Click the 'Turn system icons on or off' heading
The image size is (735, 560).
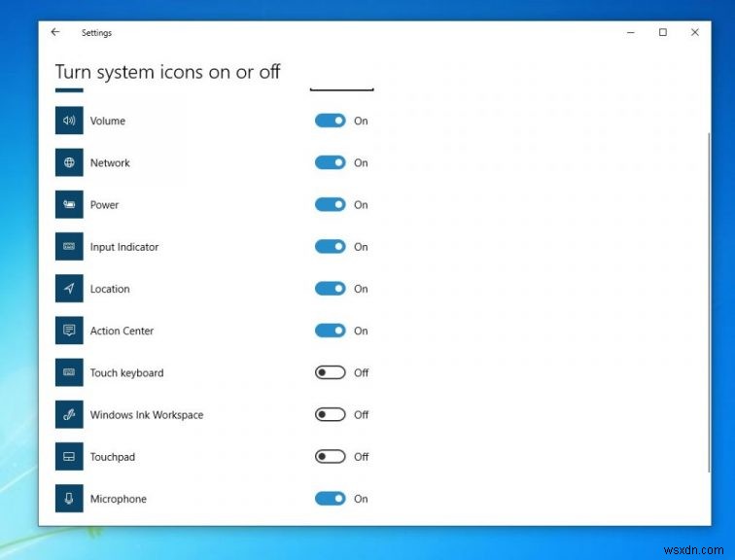[x=167, y=72]
